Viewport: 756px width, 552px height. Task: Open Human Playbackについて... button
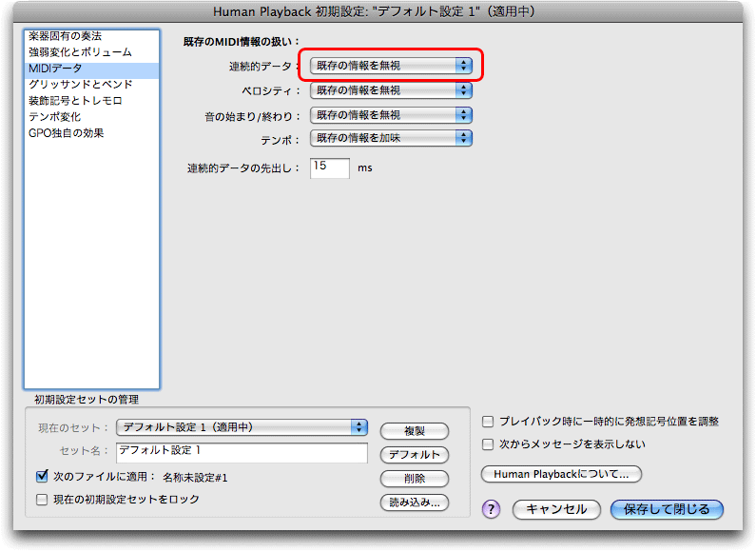[561, 474]
